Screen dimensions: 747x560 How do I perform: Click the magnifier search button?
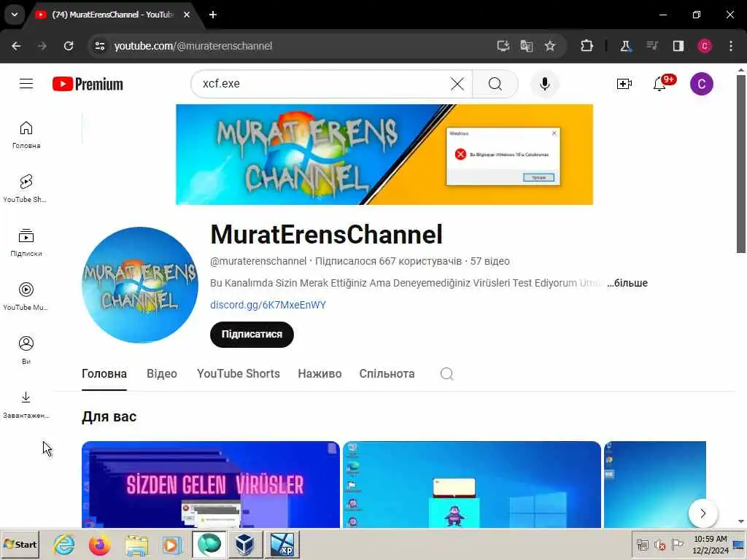495,84
